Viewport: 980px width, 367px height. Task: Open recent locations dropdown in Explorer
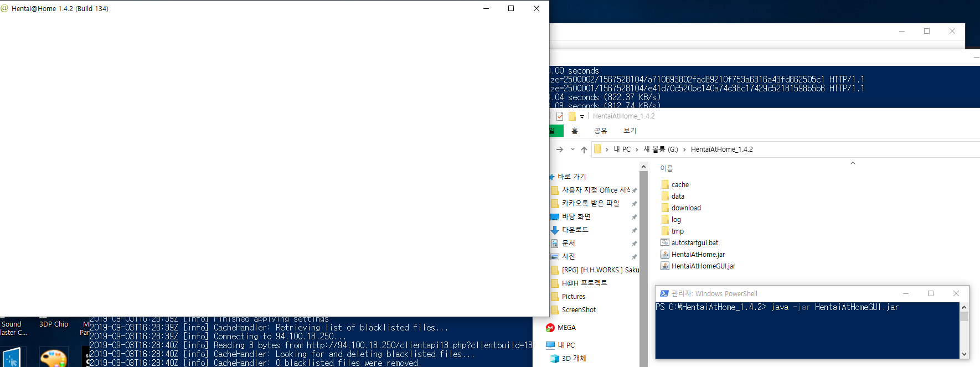click(572, 149)
